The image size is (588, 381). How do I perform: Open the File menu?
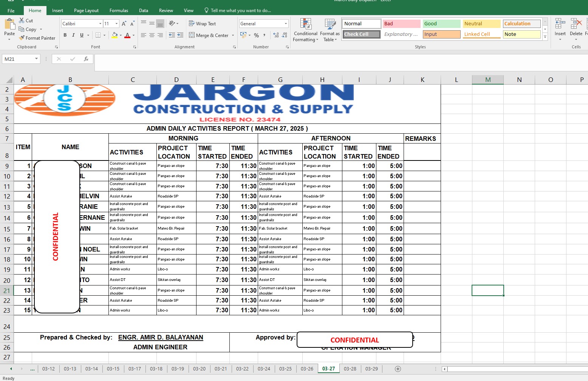tap(11, 11)
